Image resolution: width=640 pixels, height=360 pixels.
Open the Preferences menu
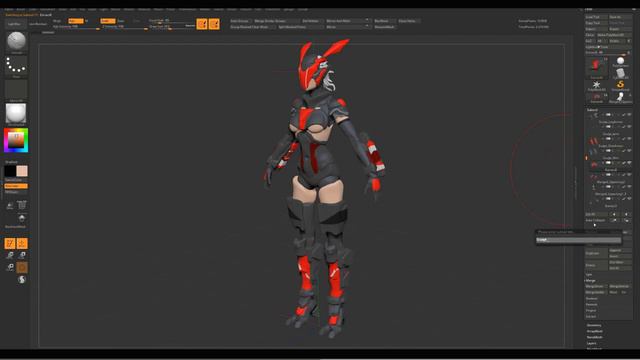click(x=187, y=9)
